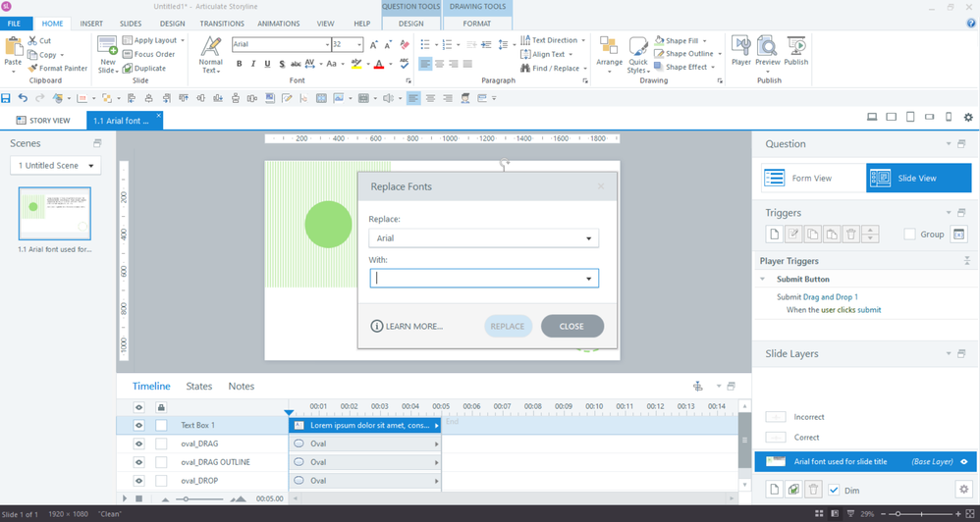
Task: Toggle the Dim checkbox in Slide Layers
Action: (834, 490)
